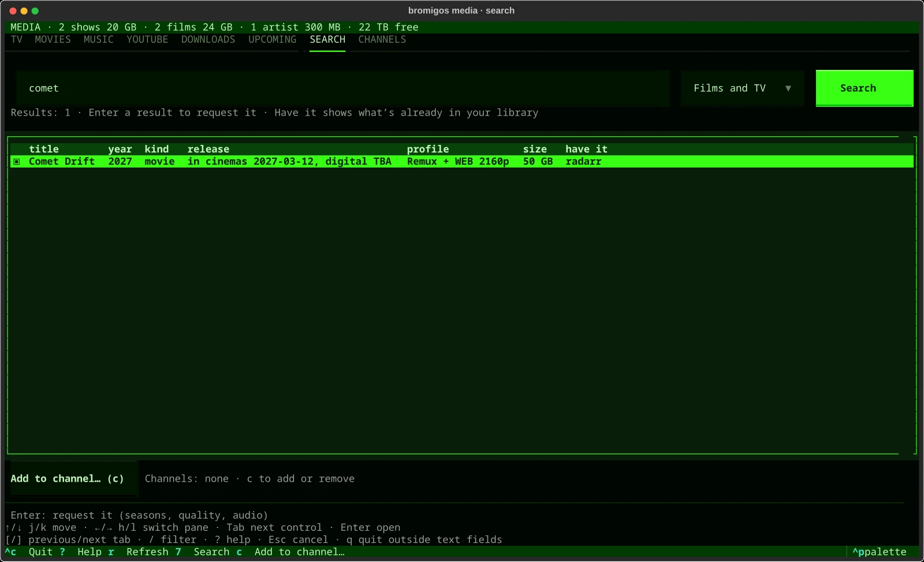Click the 'size' column header

pyautogui.click(x=535, y=149)
